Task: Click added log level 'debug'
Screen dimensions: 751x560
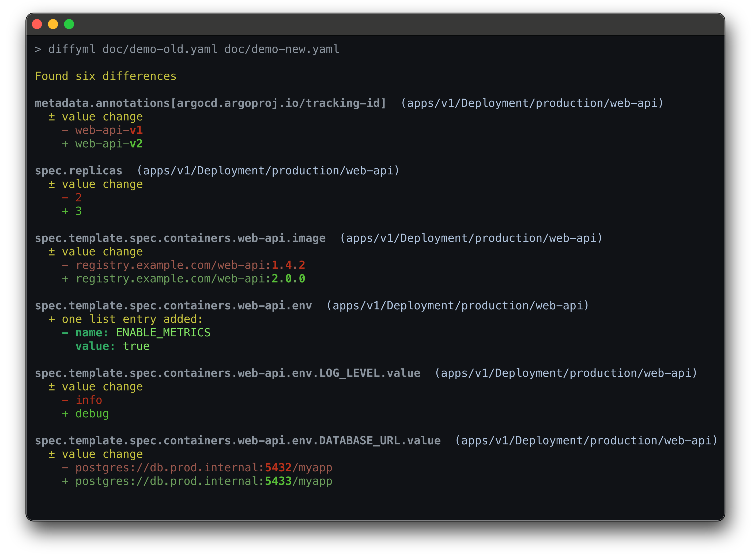Action: pos(92,414)
